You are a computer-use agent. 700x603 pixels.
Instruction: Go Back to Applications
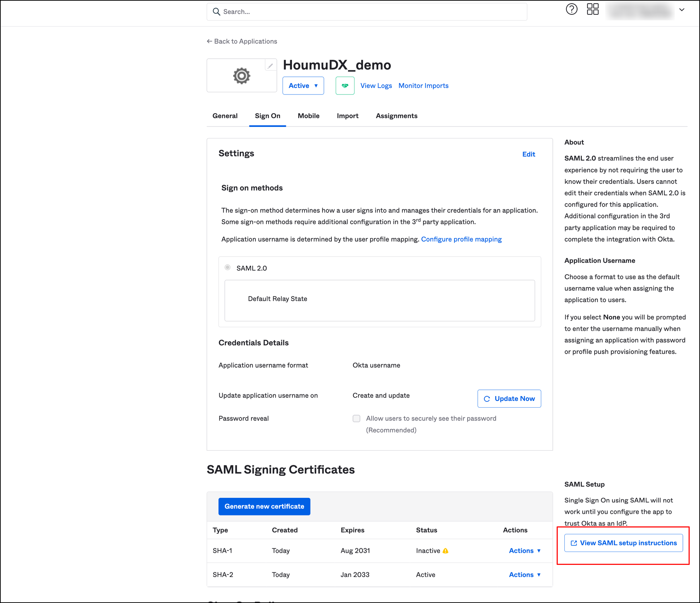click(x=242, y=41)
